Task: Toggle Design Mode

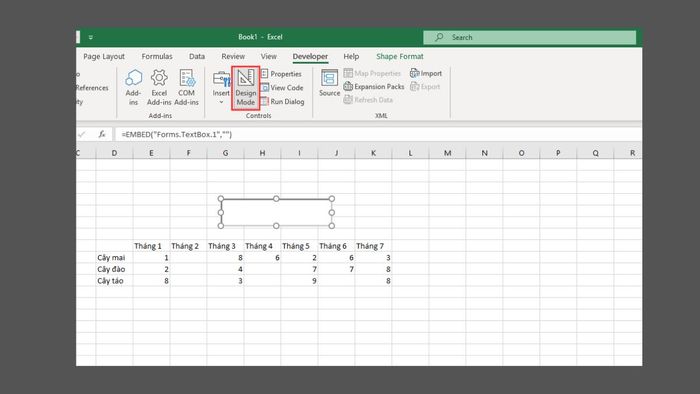Action: click(x=246, y=87)
